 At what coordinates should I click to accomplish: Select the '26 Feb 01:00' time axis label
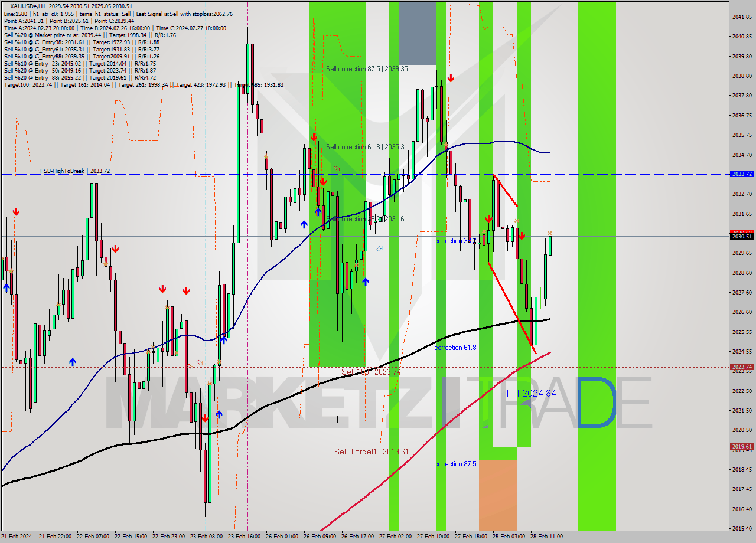(x=282, y=537)
